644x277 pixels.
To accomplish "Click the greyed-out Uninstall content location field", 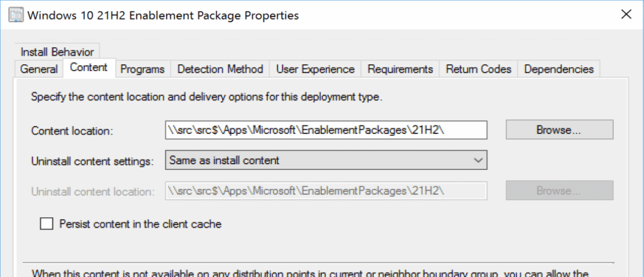I will [326, 191].
